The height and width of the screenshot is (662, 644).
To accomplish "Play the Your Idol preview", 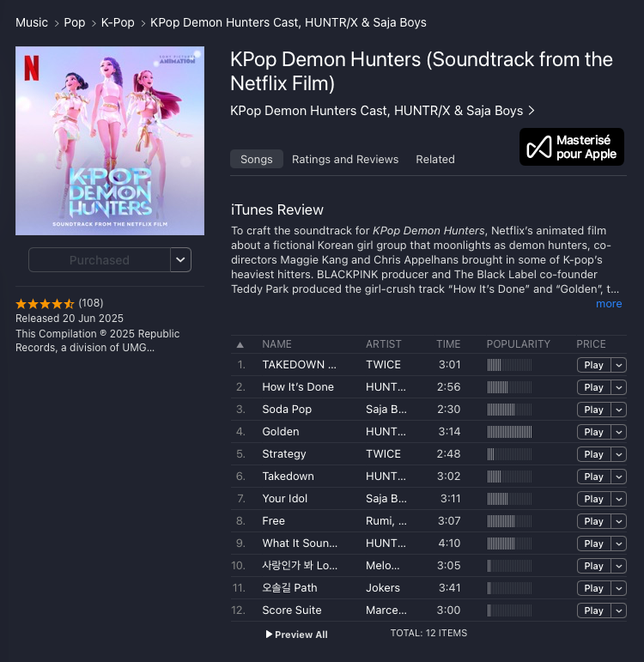I will [x=593, y=499].
